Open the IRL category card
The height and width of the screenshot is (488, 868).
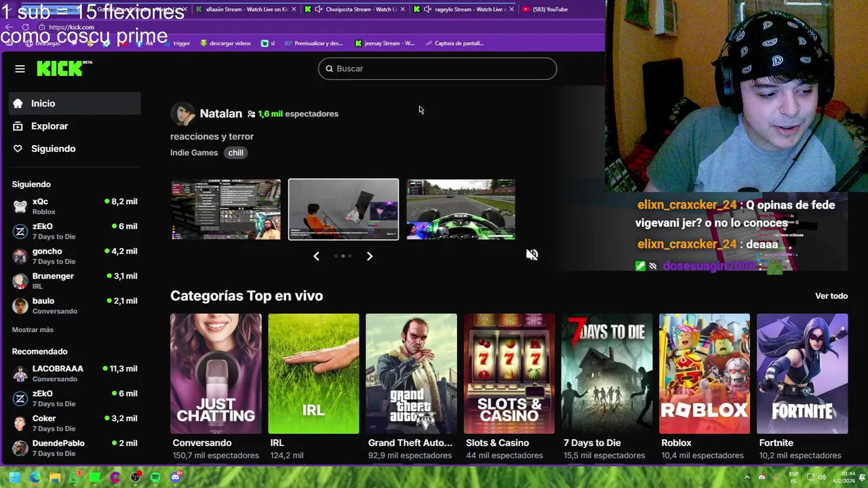point(313,373)
